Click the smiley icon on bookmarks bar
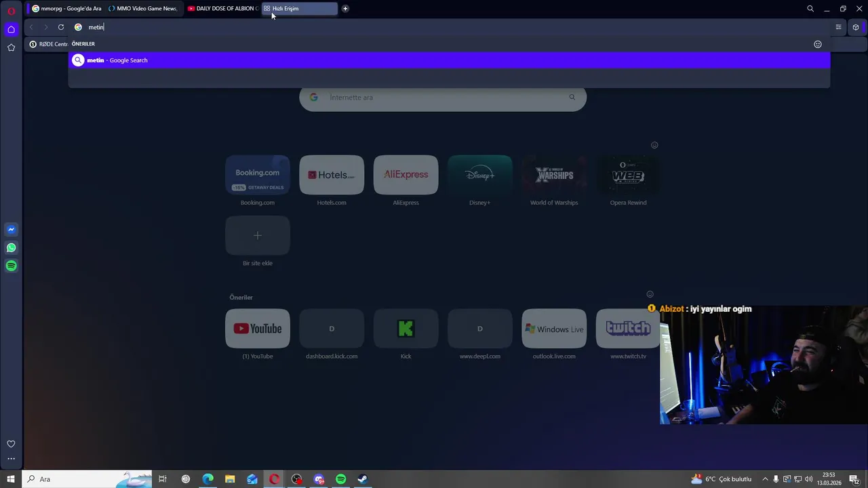Image resolution: width=868 pixels, height=488 pixels. coord(818,44)
